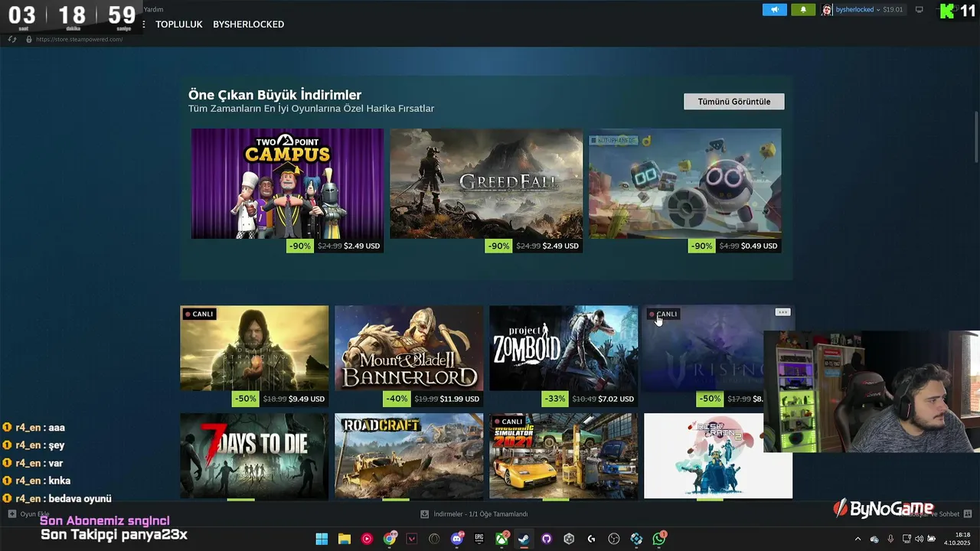Open Unity Hub from the taskbar
Image resolution: width=980 pixels, height=551 pixels.
[x=569, y=539]
